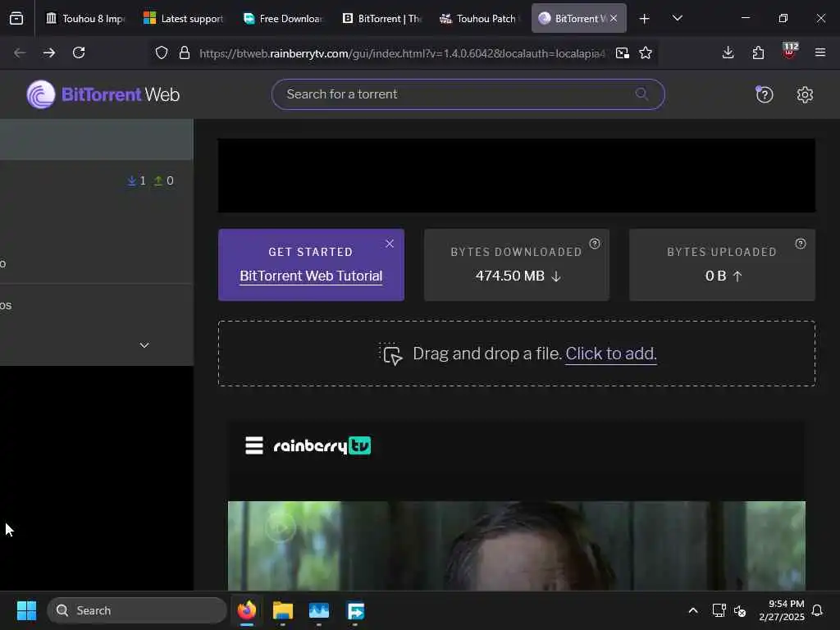Open the BitTorrent Web help icon
840x630 pixels.
coord(764,94)
